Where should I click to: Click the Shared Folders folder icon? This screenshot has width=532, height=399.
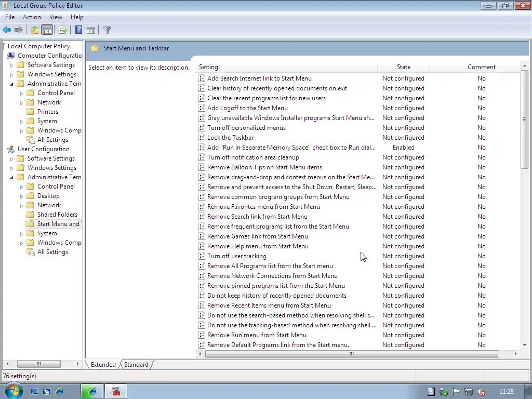click(30, 215)
